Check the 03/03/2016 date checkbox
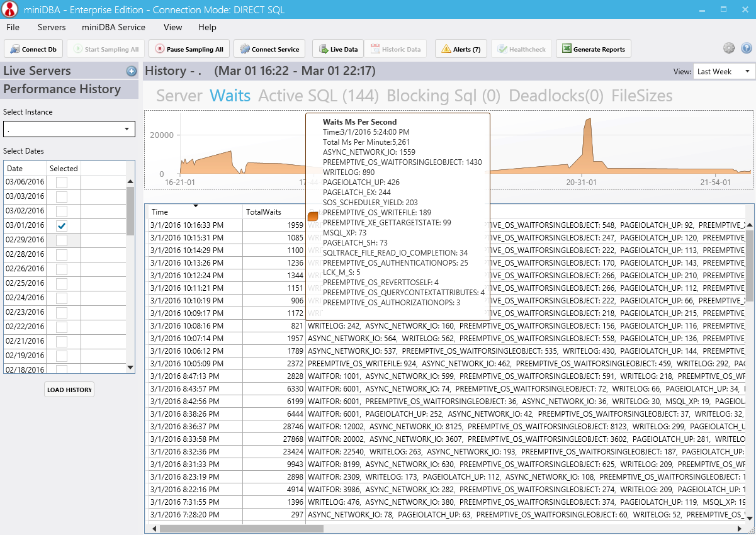This screenshot has height=535, width=756. [61, 196]
